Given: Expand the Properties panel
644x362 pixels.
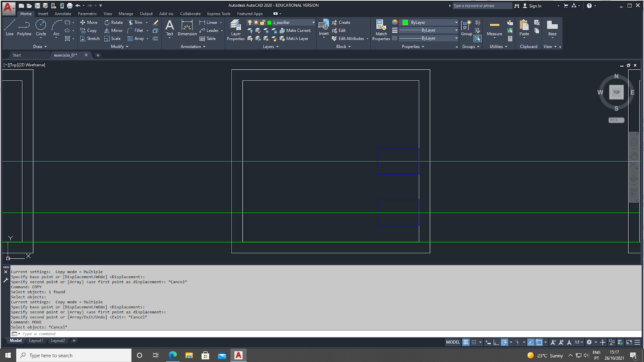Looking at the screenshot, I should [x=413, y=47].
